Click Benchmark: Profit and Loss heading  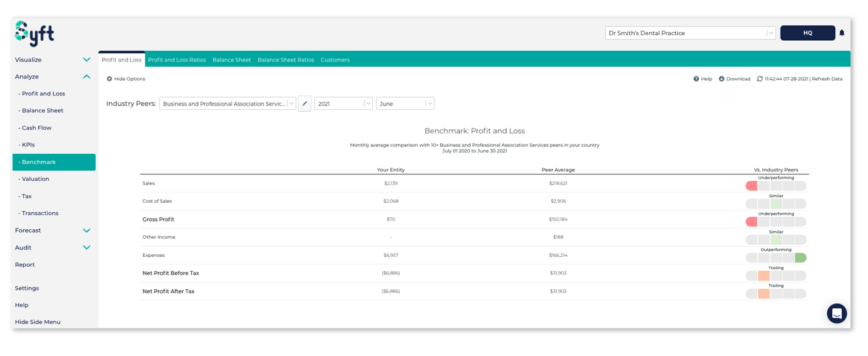[x=475, y=131]
